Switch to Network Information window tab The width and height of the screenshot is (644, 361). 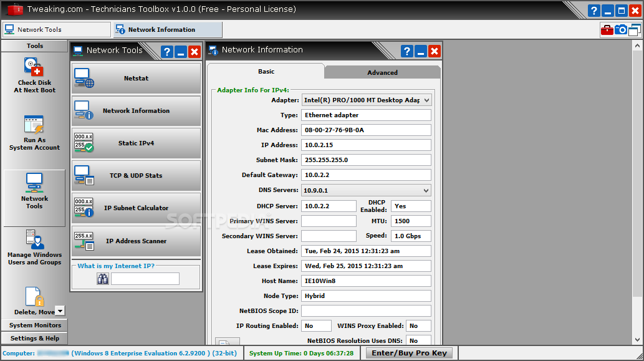(x=168, y=29)
